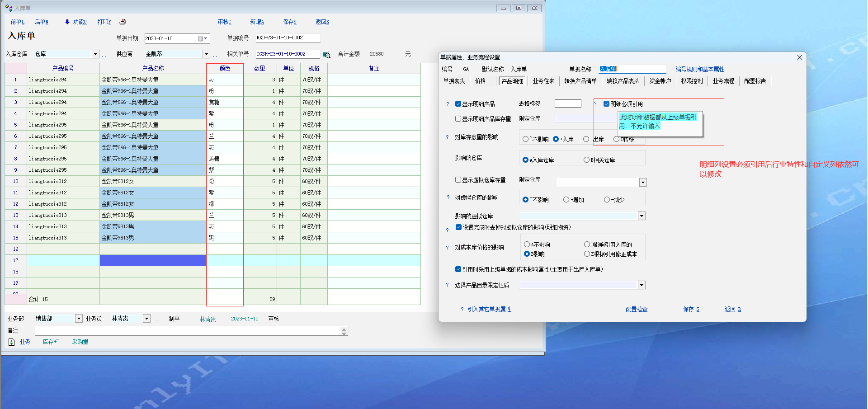Click the 引入其它单据属性 link
The image size is (868, 409).
489,310
